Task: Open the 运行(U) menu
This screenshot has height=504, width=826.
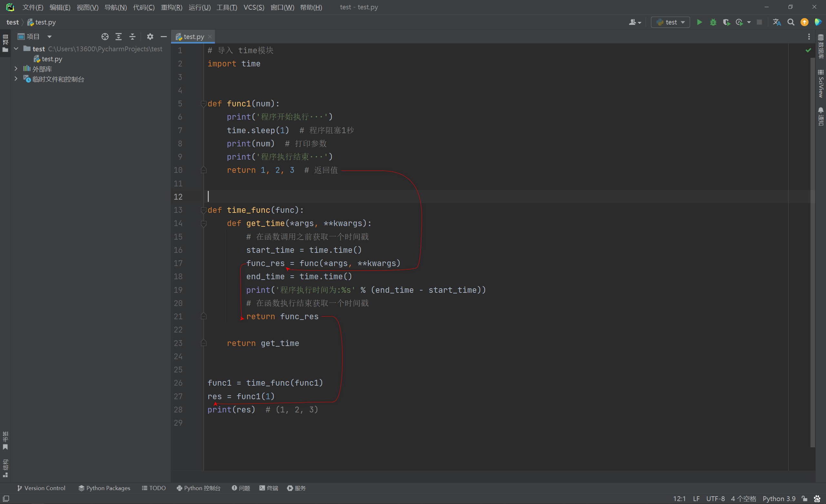Action: (x=199, y=6)
